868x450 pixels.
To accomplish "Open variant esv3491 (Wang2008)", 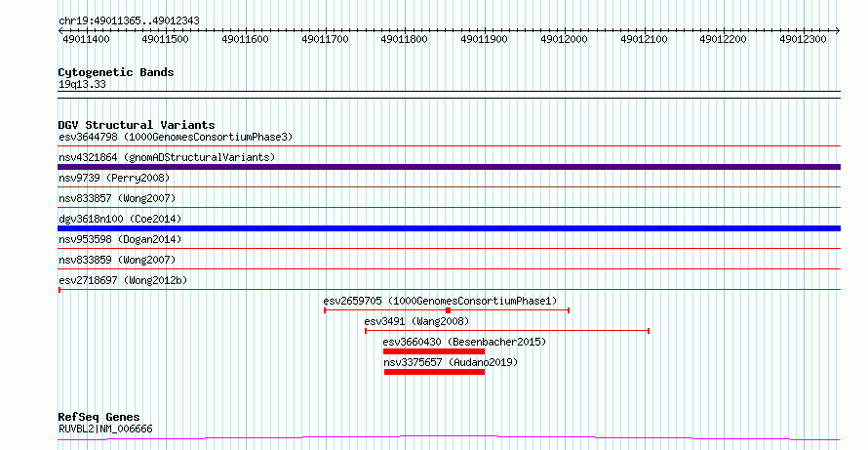I will (416, 321).
